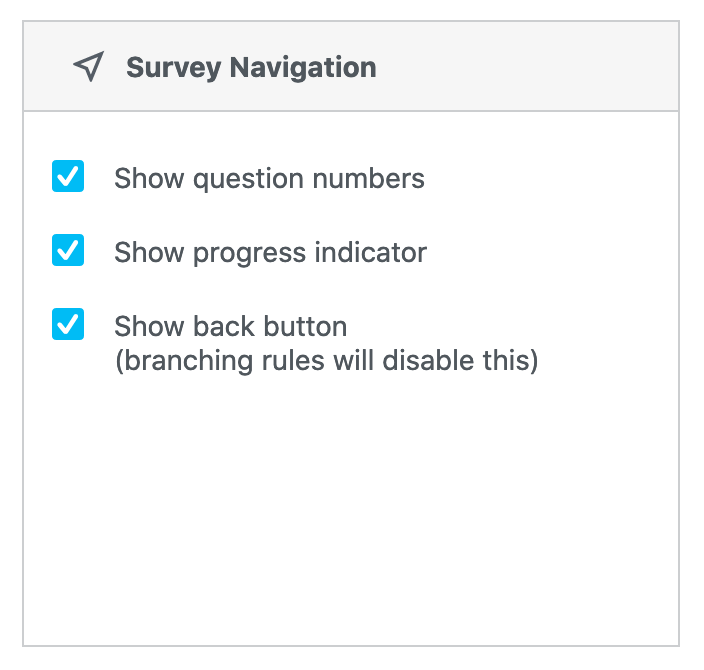Select the "Show progress indicator" label text
Screen dimensions: 704x670
pyautogui.click(x=270, y=252)
